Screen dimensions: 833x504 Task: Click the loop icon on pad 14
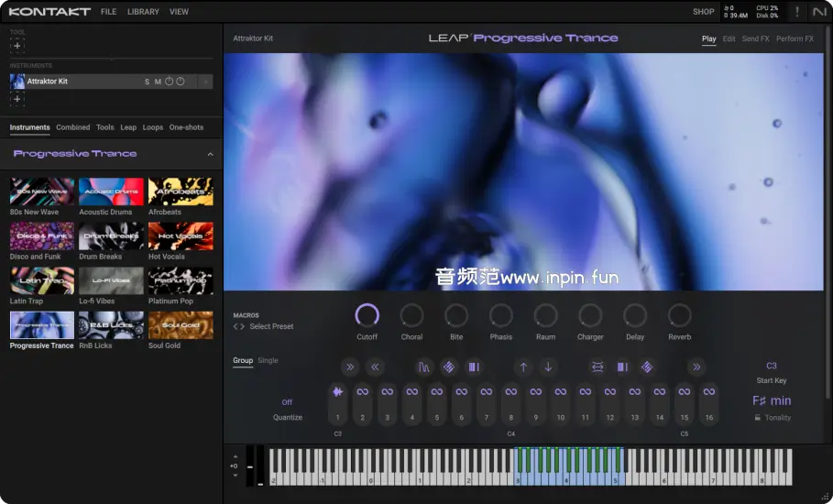pyautogui.click(x=659, y=392)
